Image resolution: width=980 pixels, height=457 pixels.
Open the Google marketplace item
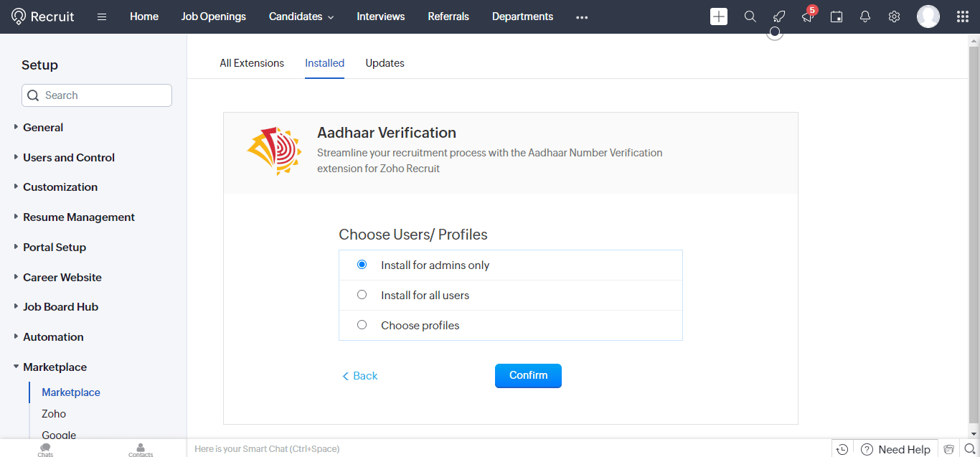(59, 435)
